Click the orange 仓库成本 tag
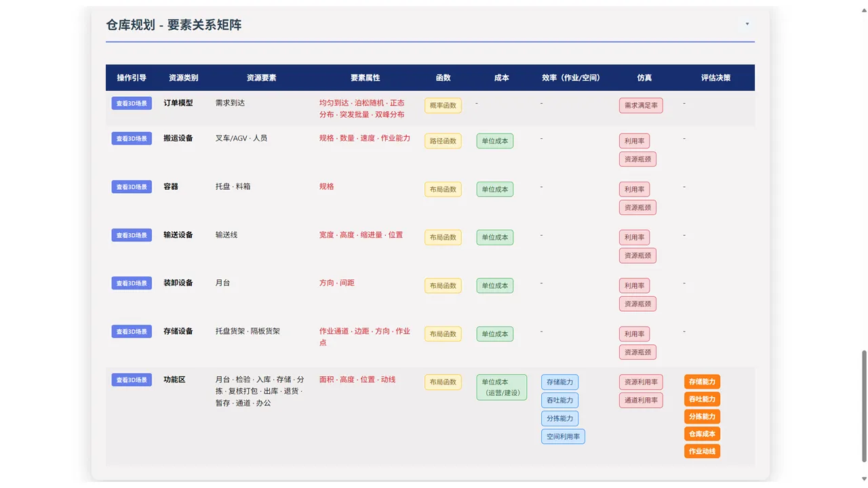 click(x=702, y=434)
